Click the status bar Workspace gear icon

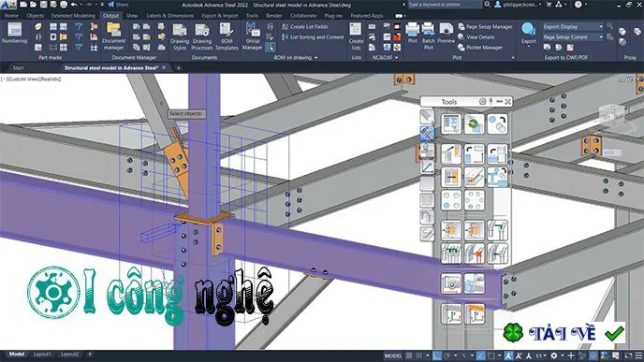point(553,355)
